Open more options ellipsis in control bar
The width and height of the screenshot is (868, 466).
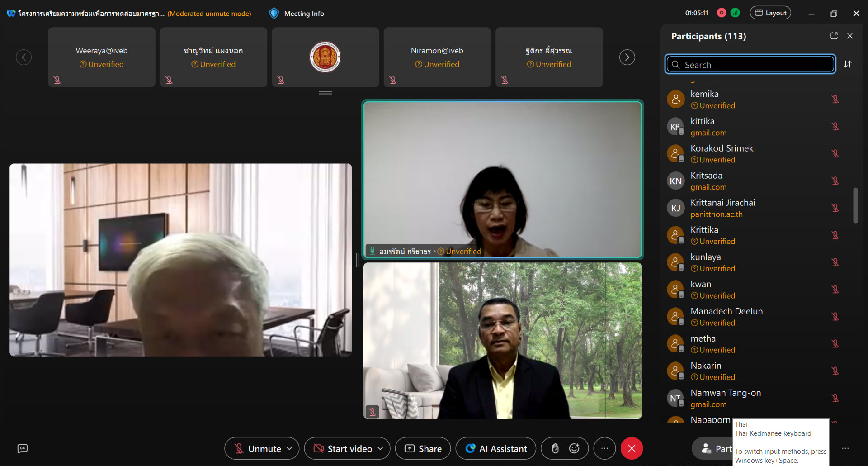(604, 448)
